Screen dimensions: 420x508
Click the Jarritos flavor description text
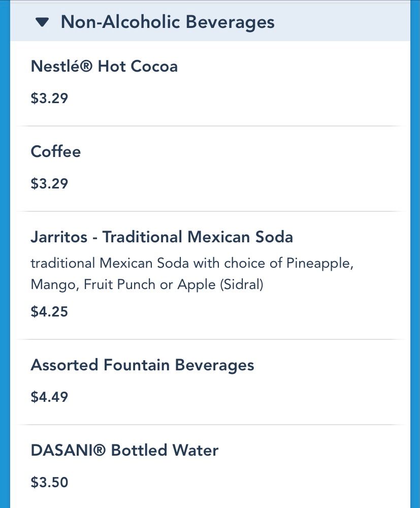pos(192,274)
